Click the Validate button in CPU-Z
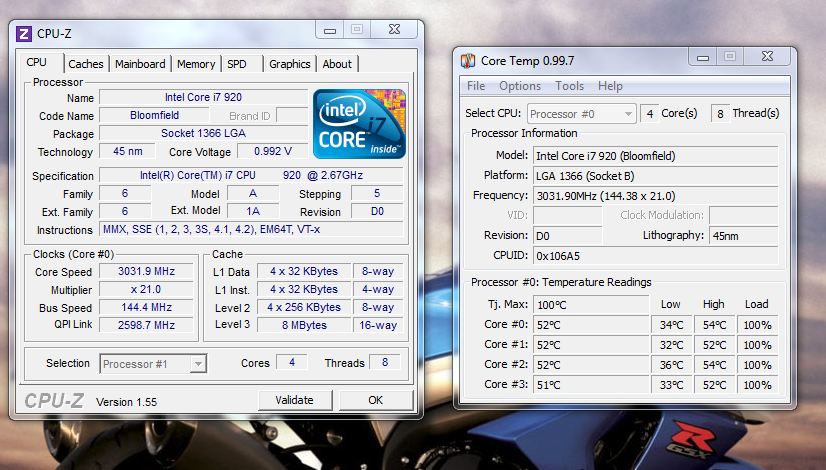Viewport: 826px width, 470px height. [294, 400]
